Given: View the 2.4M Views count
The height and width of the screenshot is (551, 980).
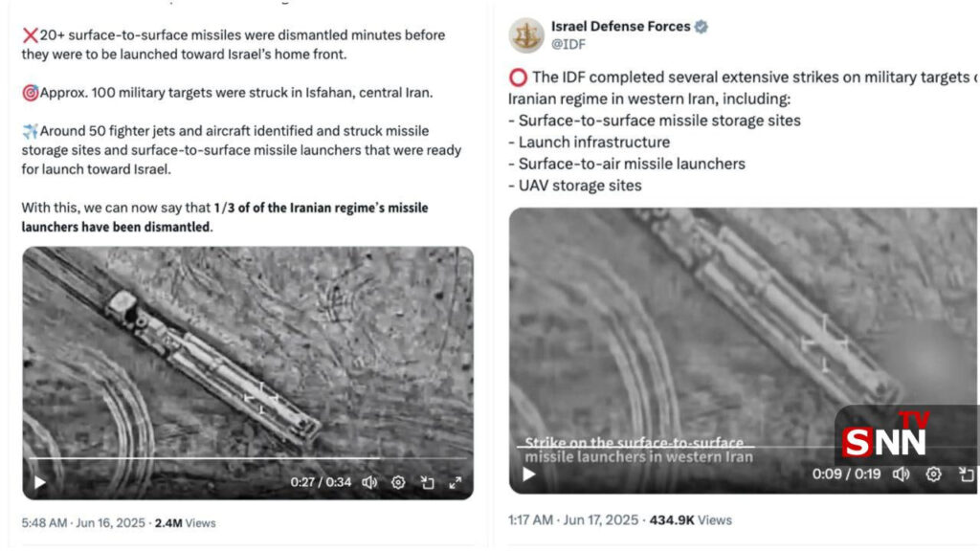Looking at the screenshot, I should pyautogui.click(x=185, y=523).
